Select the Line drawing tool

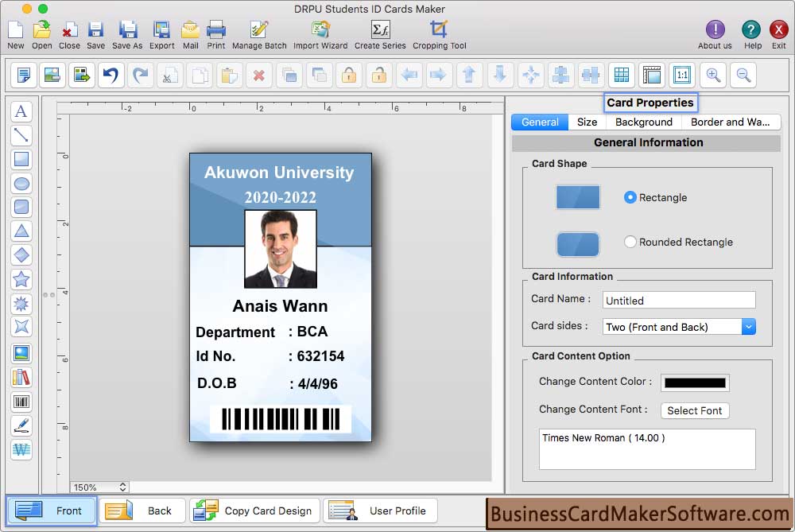[21, 135]
